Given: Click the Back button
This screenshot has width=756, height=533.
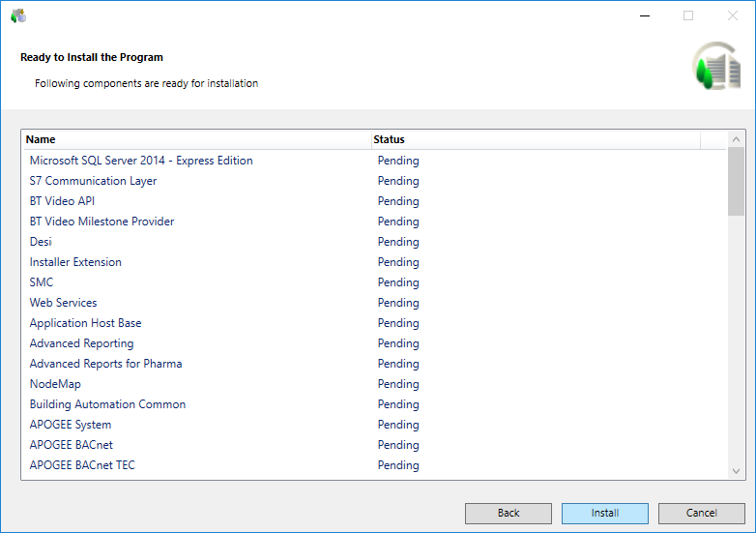Looking at the screenshot, I should 509,513.
